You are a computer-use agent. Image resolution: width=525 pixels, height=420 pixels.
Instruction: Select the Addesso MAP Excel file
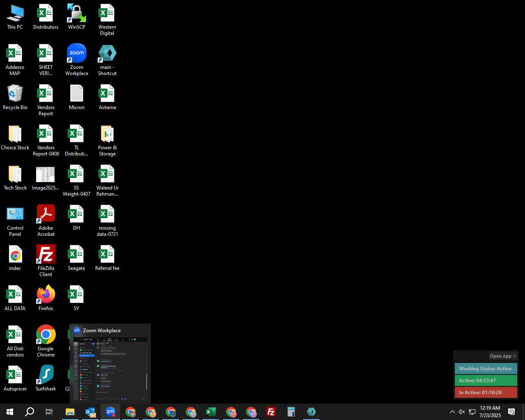15,60
